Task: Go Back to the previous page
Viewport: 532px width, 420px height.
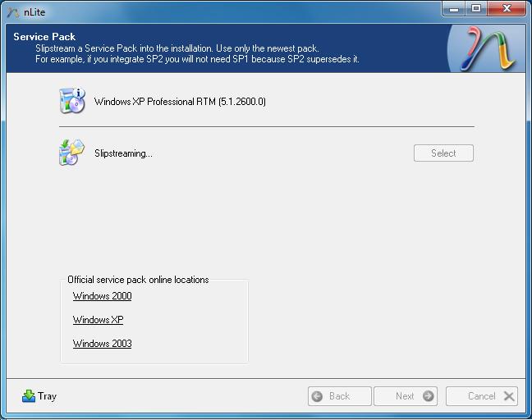Action: [x=340, y=396]
